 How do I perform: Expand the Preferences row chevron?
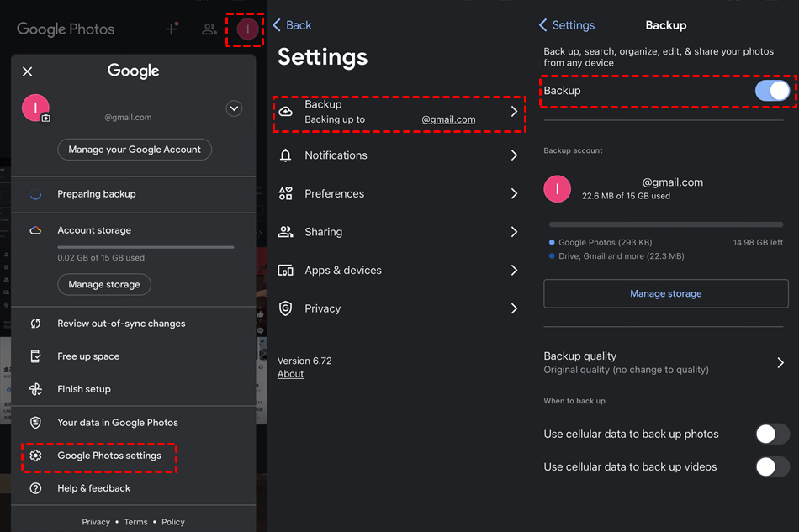[514, 194]
